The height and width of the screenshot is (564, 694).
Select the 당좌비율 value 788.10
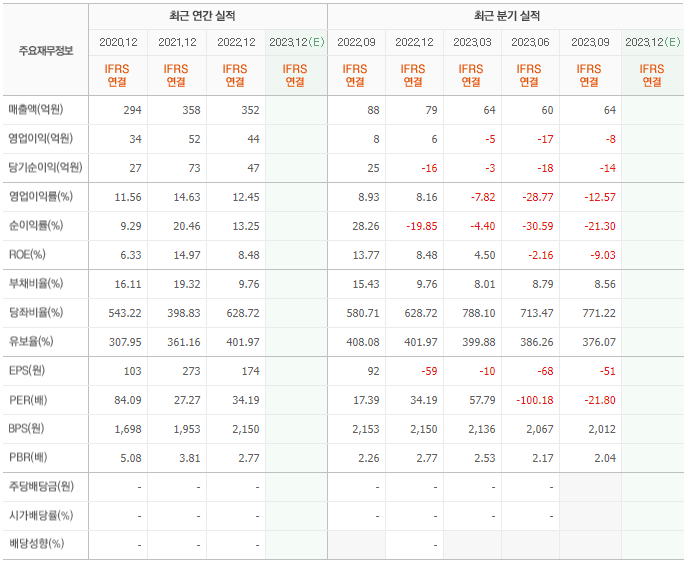(478, 313)
